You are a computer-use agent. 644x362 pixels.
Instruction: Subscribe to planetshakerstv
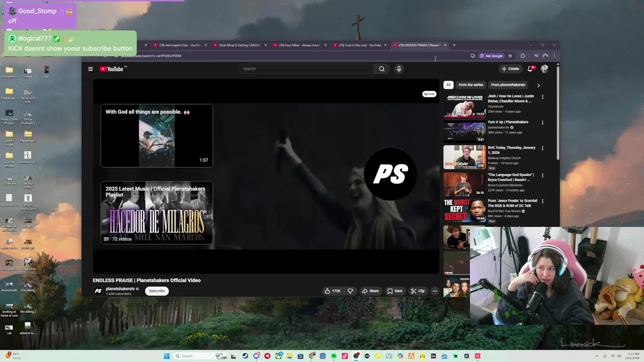coord(157,291)
